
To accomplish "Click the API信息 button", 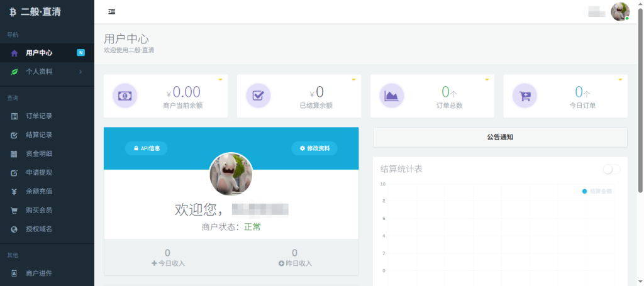I will [x=146, y=148].
